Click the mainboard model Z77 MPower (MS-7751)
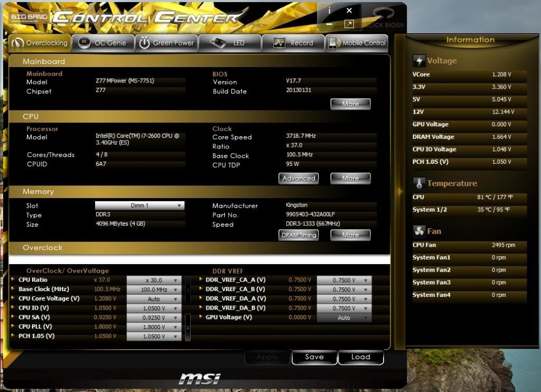 [x=125, y=81]
